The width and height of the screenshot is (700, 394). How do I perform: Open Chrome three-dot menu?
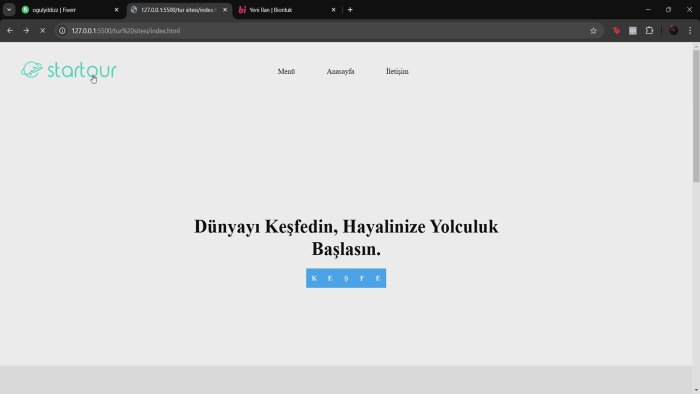point(690,31)
